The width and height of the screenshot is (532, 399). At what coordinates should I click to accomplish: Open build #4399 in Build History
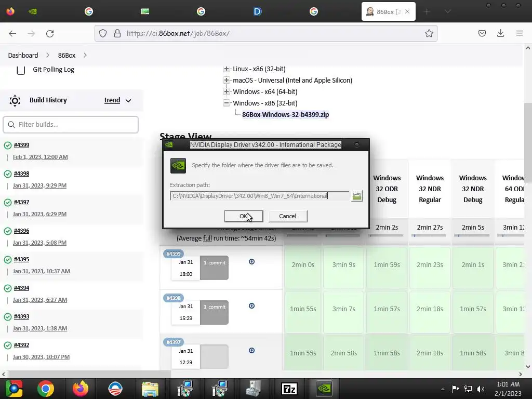tap(21, 145)
